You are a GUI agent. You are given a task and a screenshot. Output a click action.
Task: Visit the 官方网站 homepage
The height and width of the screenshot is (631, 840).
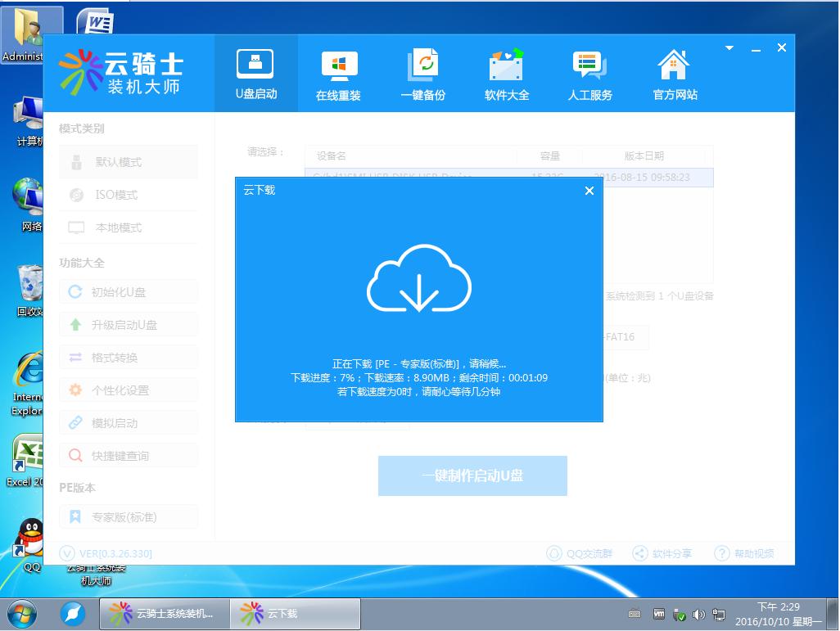coord(673,73)
